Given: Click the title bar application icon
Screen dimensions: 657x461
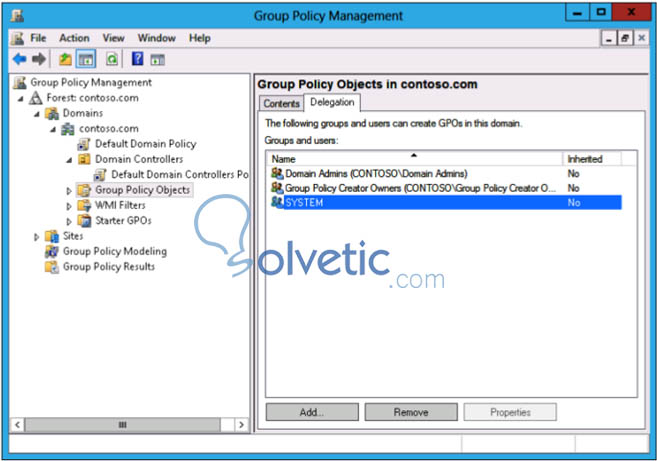Looking at the screenshot, I should point(17,16).
